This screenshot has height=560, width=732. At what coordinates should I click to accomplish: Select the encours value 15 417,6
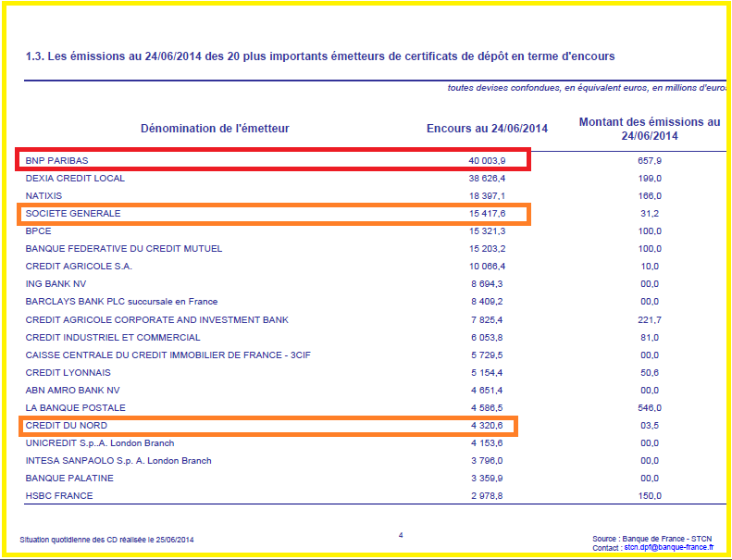click(x=487, y=214)
